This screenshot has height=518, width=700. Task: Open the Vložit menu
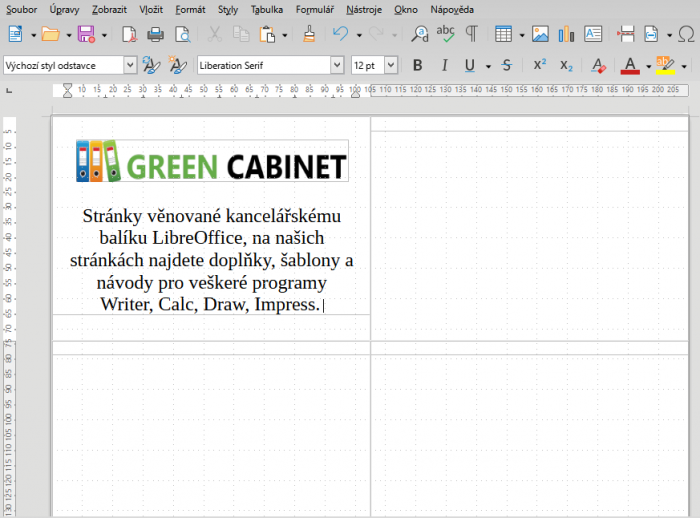click(151, 9)
